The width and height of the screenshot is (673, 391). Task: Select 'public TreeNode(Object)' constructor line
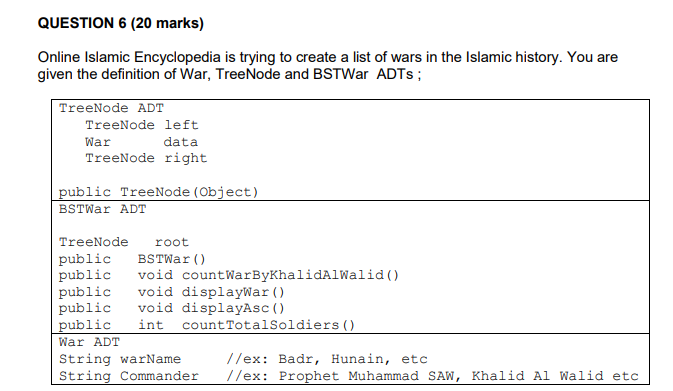point(158,192)
